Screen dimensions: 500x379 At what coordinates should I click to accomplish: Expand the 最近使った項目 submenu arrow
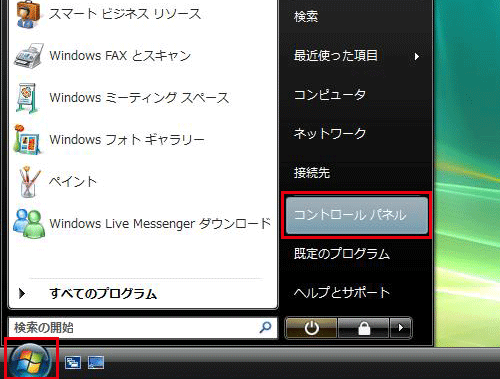416,56
